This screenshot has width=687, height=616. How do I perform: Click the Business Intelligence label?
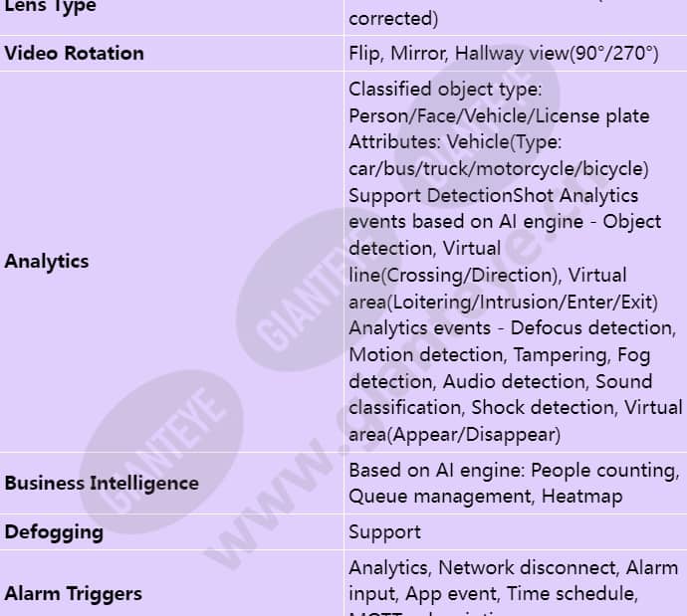click(102, 484)
